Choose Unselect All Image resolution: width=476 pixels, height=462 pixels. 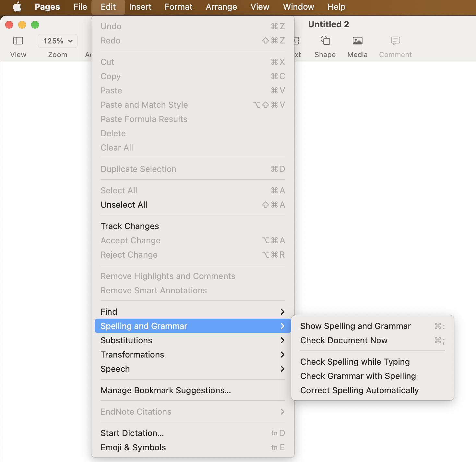[193, 205]
